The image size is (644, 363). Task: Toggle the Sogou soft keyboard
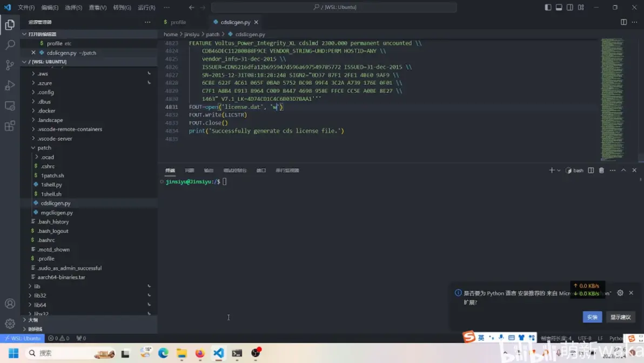coord(511,338)
